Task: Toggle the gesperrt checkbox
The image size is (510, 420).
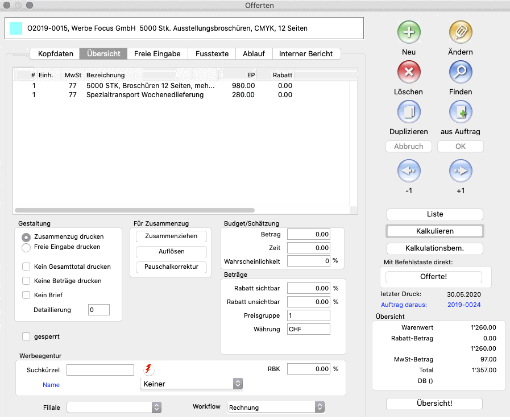Action: (x=26, y=336)
